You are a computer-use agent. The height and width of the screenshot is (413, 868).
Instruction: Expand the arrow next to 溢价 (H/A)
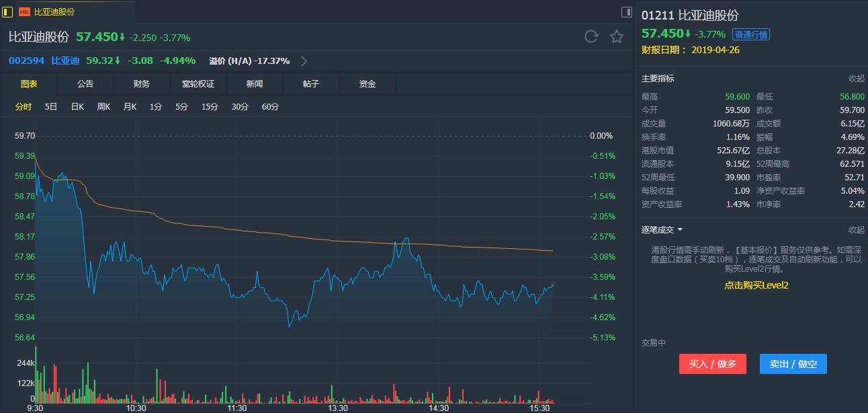304,61
